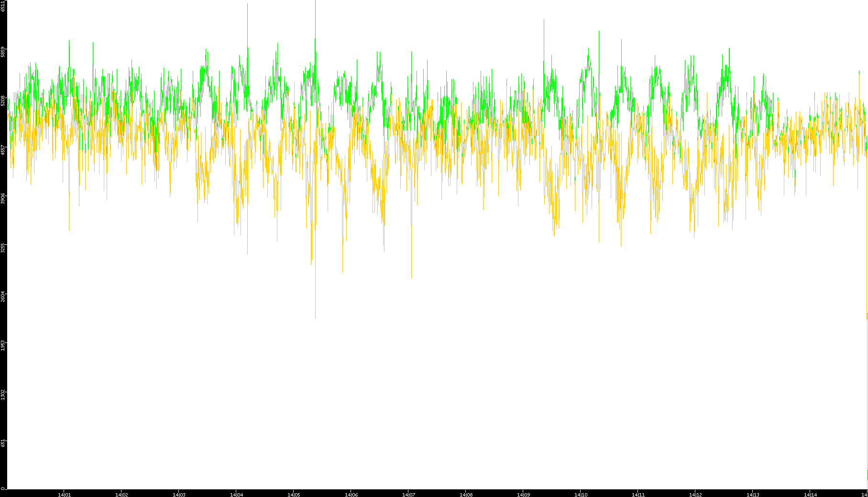Image resolution: width=868 pixels, height=497 pixels.
Task: Pick the 14:14 time marker
Action: coord(810,495)
